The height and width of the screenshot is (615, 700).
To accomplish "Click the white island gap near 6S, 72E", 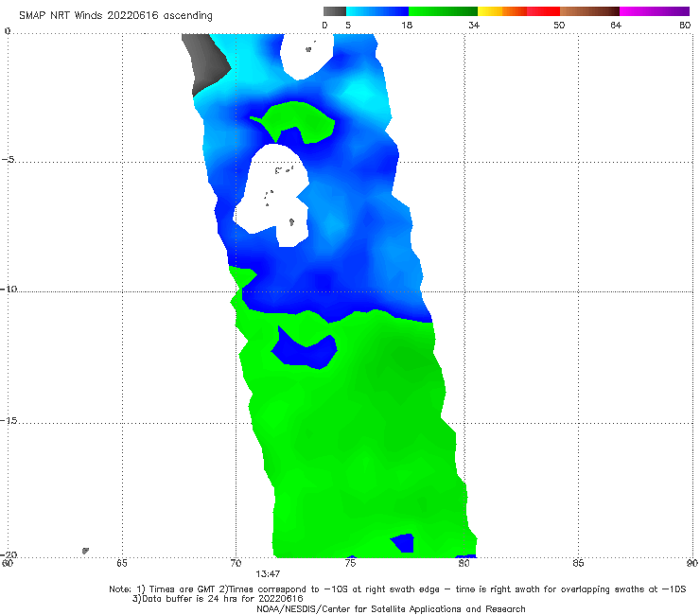I will (x=274, y=197).
